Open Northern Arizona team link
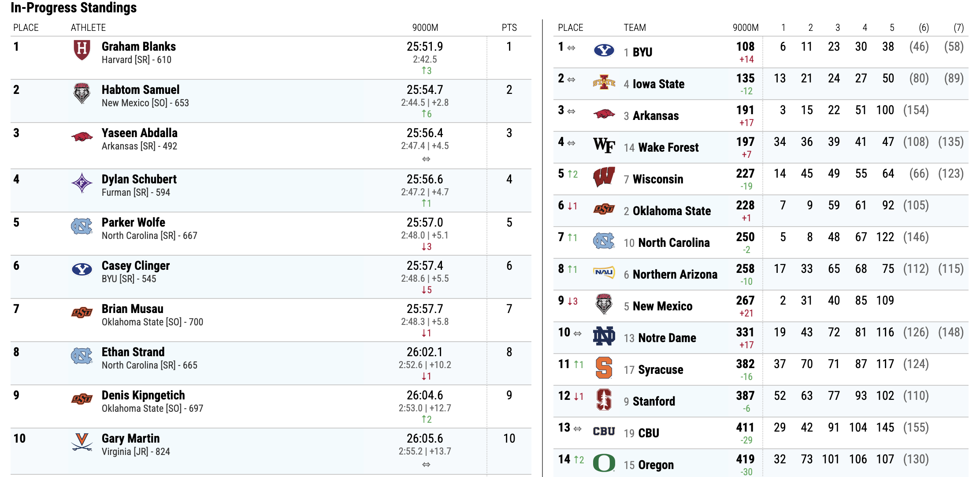This screenshot has width=980, height=477. [675, 274]
